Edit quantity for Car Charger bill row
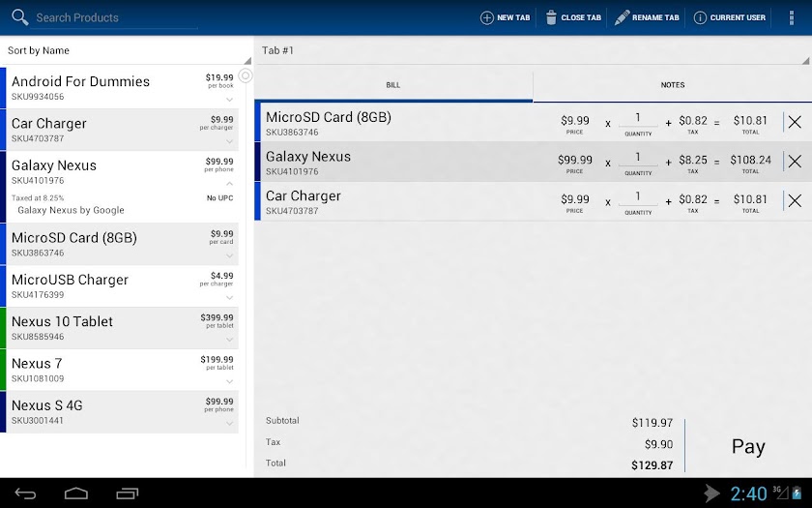Screen dimensions: 812x508 [x=638, y=197]
